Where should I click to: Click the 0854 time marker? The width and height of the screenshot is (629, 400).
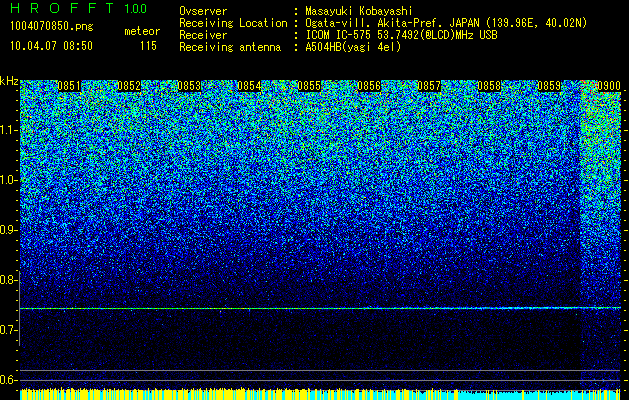pyautogui.click(x=249, y=86)
